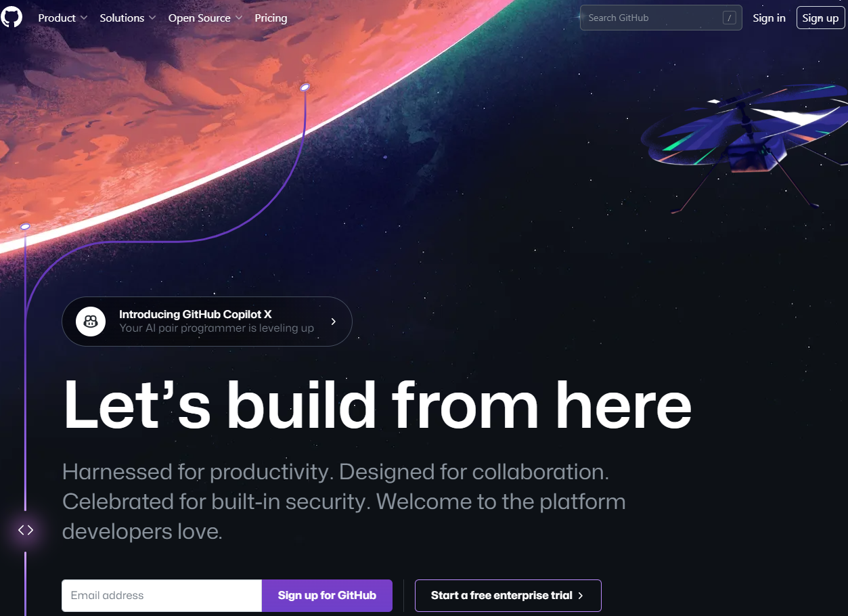Expand the Open Source dropdown menu
The image size is (848, 616).
pyautogui.click(x=206, y=18)
